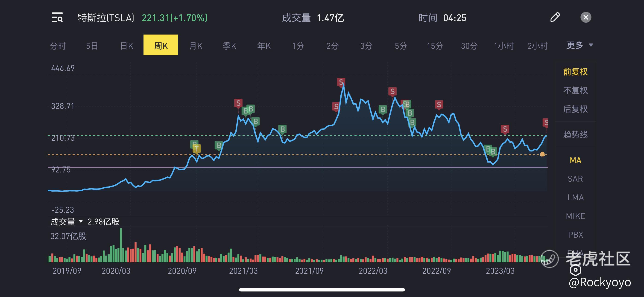
Task: Open the 成交量 indicator dropdown
Action: [x=67, y=221]
